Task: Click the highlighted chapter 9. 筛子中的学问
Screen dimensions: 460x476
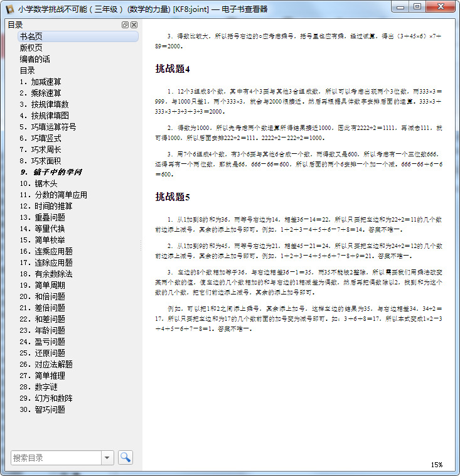Action: (51, 172)
